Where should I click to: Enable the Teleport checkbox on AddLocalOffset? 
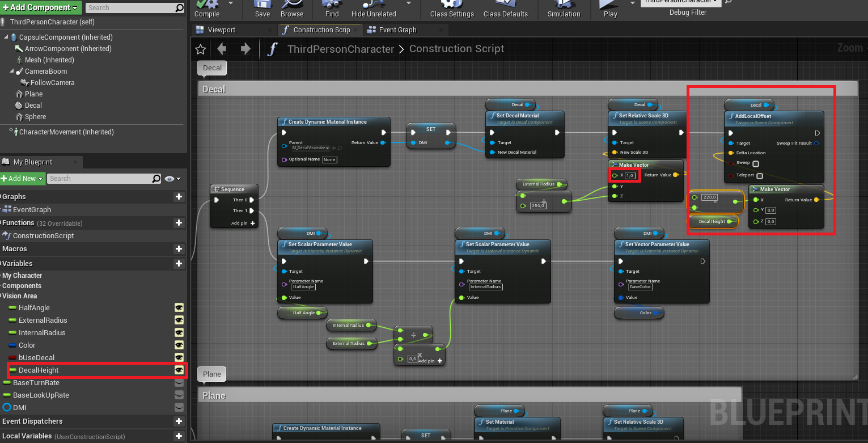(759, 176)
